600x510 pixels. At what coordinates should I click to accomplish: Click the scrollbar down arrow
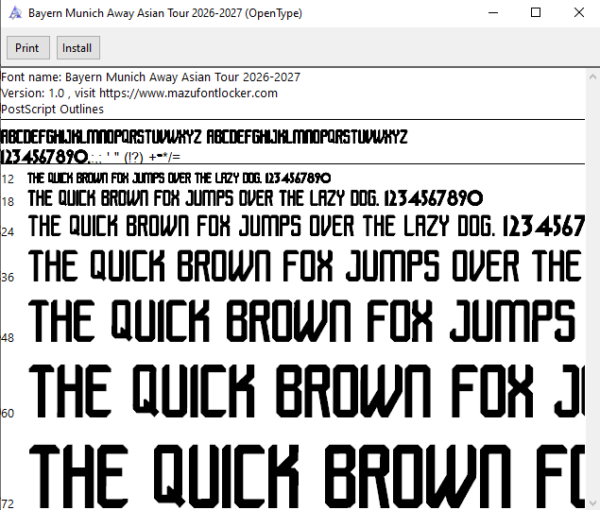pos(593,503)
